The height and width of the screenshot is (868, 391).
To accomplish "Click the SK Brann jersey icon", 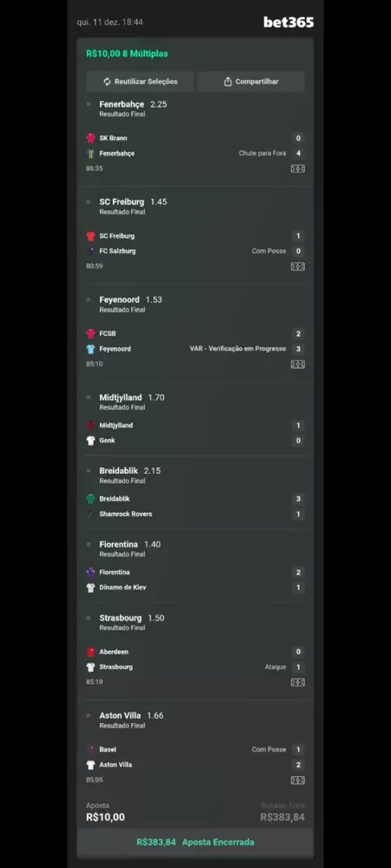I will pos(91,138).
